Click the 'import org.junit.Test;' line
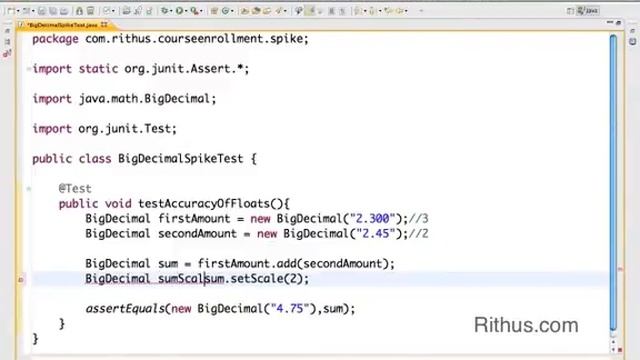Screen dimensions: 640x360 pos(104,129)
